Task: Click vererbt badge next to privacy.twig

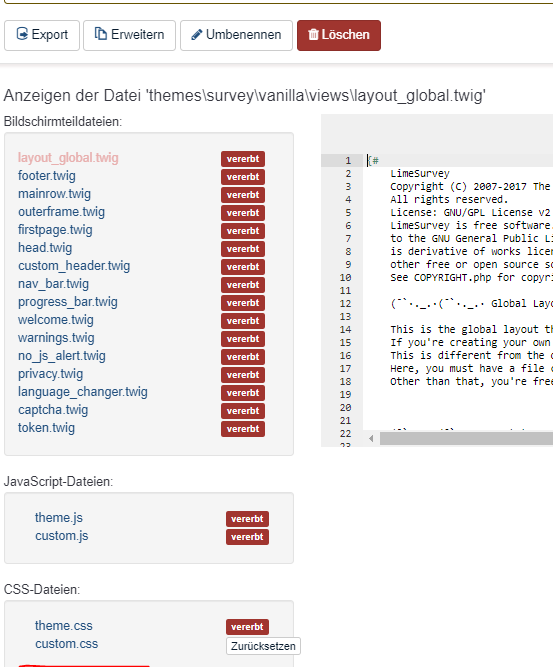Action: (243, 375)
